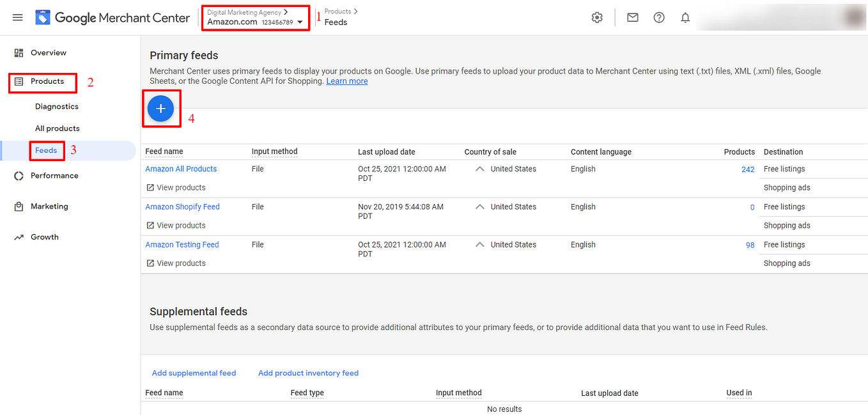Select Feeds in the Products sidebar menu
The width and height of the screenshot is (868, 415).
pos(46,150)
